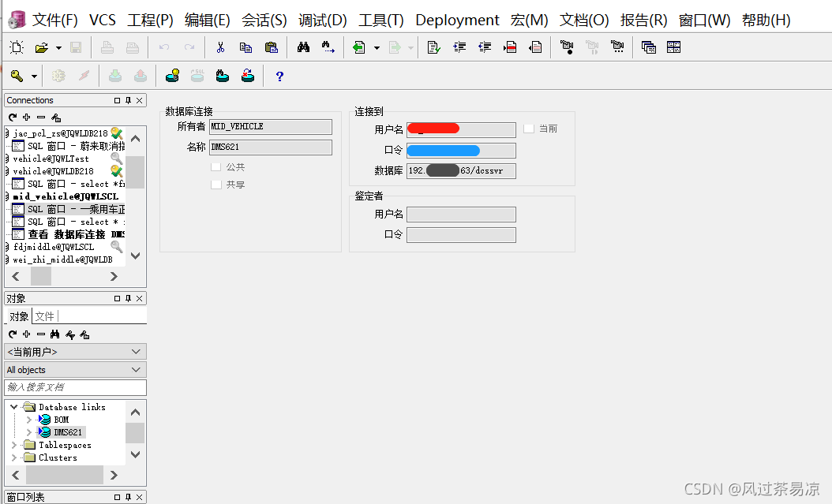Click the Copy icon in toolbar

245,47
